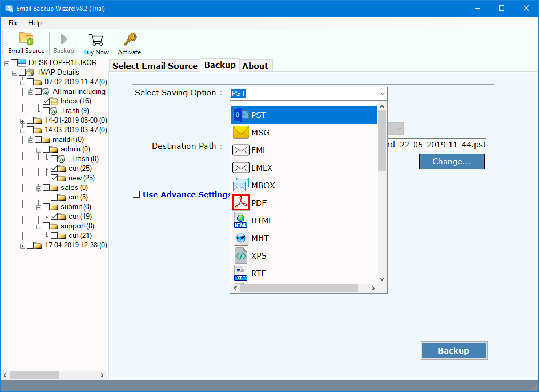Click the IMAP Details folder icon

pyautogui.click(x=30, y=72)
